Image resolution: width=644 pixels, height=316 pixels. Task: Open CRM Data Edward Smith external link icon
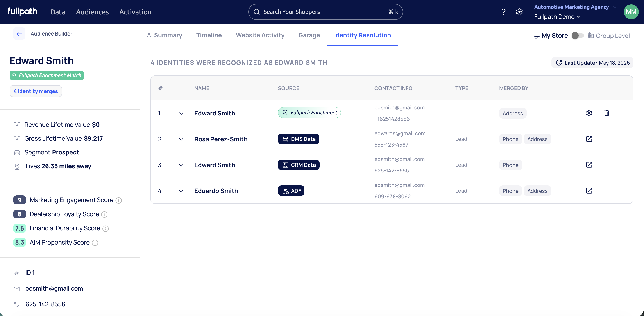589,165
